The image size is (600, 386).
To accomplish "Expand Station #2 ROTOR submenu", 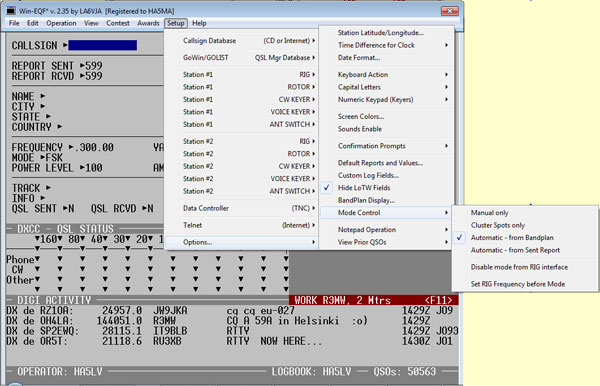I will click(x=241, y=154).
